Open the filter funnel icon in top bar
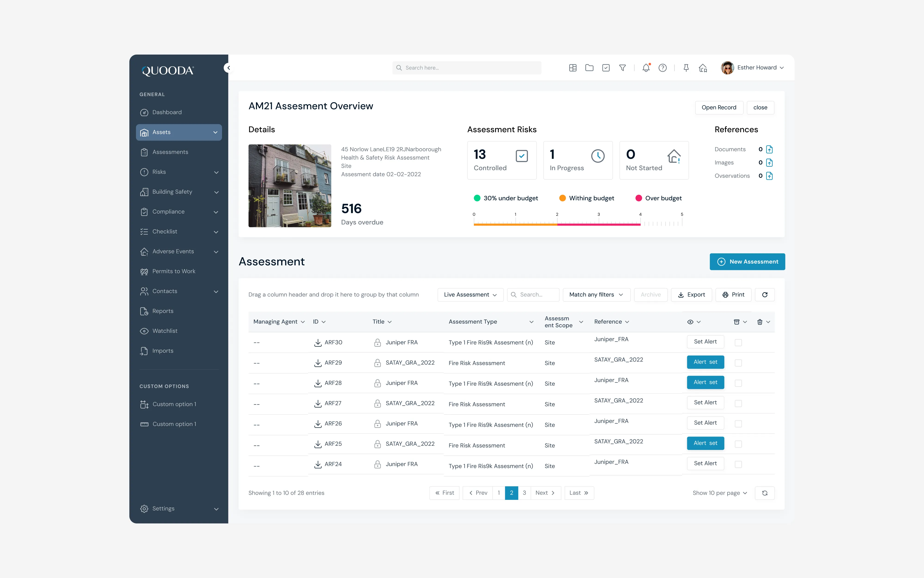Viewport: 924px width, 578px height. pos(622,68)
